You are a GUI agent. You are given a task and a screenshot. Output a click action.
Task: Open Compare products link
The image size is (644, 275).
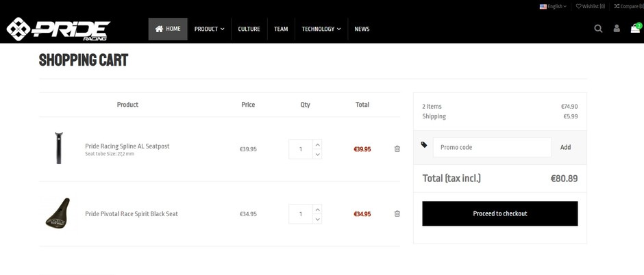[x=628, y=6]
